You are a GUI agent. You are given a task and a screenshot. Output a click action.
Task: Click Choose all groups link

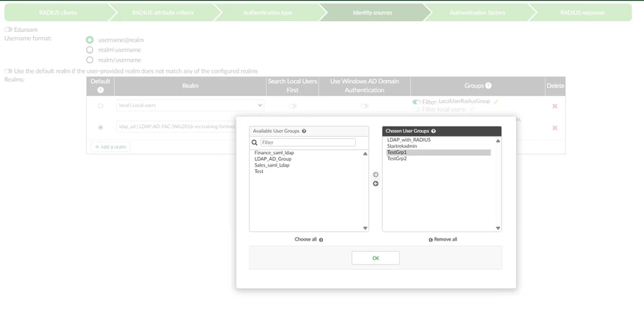click(x=309, y=239)
